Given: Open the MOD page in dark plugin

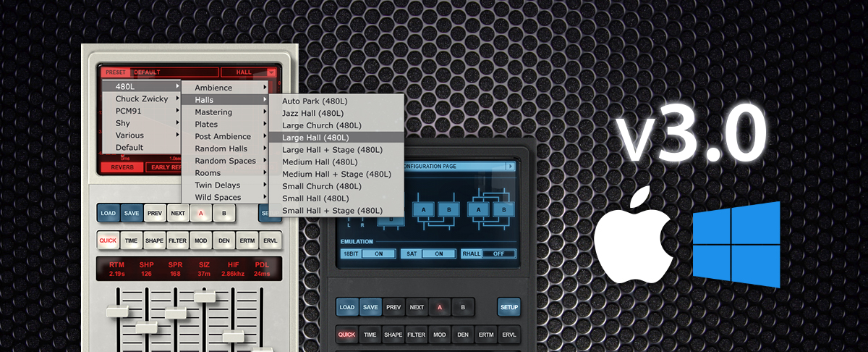Looking at the screenshot, I should click(x=439, y=335).
